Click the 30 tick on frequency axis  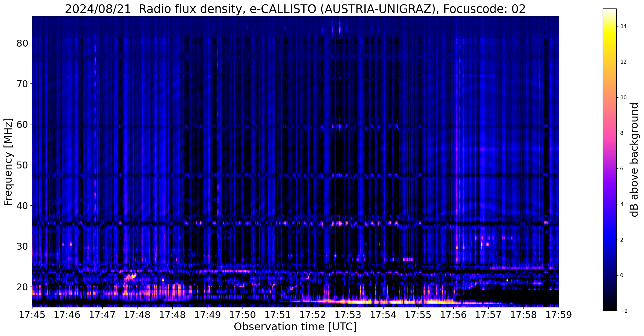pyautogui.click(x=22, y=246)
